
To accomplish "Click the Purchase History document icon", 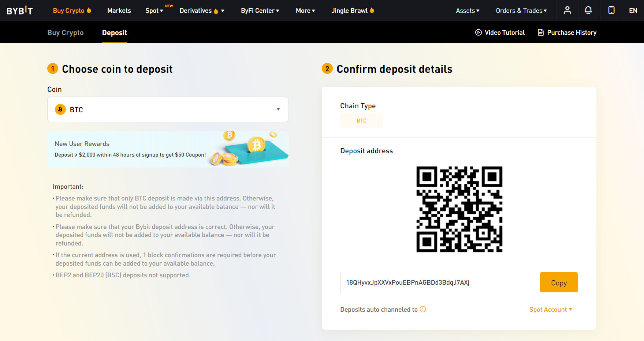I will click(541, 33).
